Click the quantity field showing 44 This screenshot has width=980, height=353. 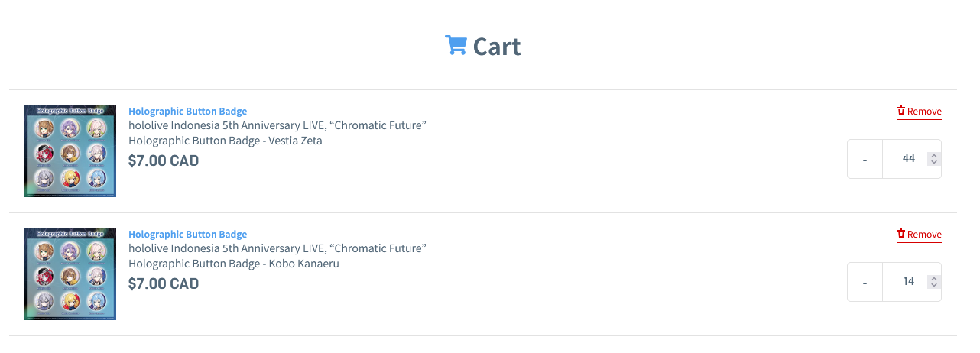906,159
